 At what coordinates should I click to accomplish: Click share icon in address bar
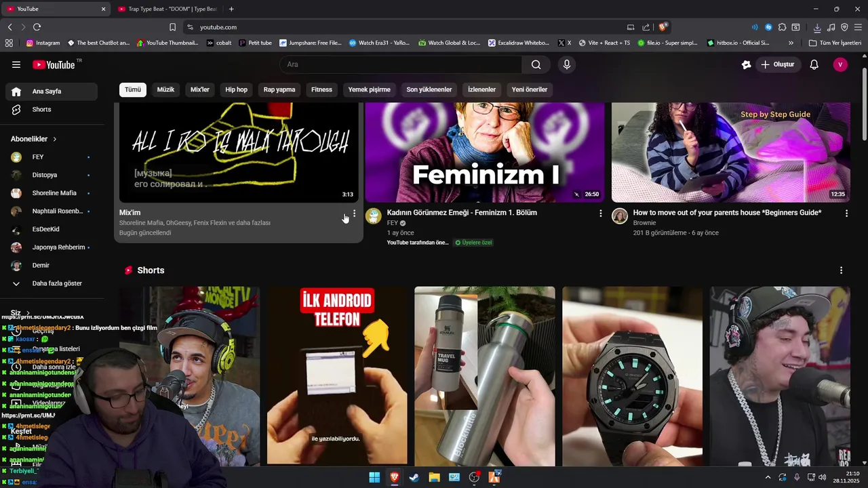pos(646,27)
